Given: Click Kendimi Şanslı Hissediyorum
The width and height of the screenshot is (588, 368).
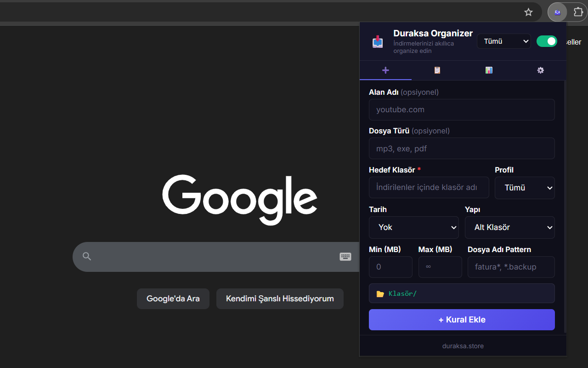Looking at the screenshot, I should (x=280, y=299).
